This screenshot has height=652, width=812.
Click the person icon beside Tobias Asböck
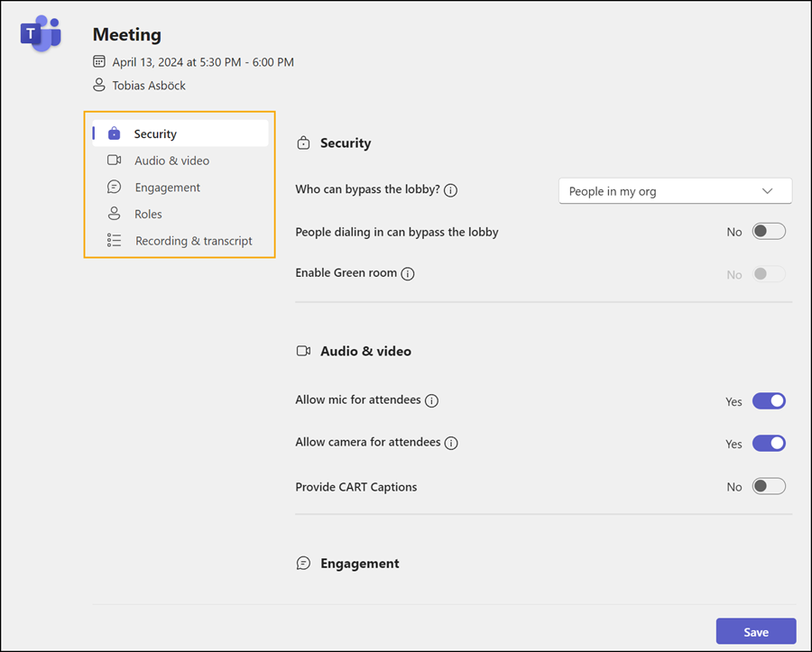coord(99,86)
